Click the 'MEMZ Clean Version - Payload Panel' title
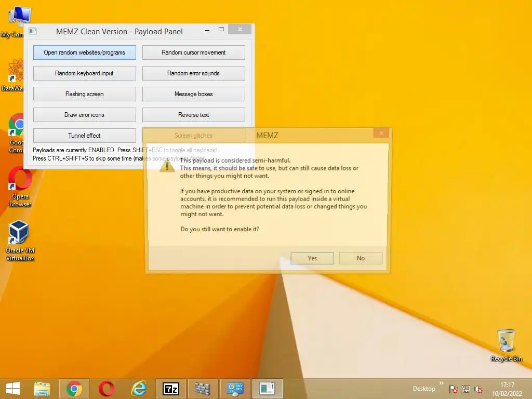The width and height of the screenshot is (532, 399). [119, 32]
